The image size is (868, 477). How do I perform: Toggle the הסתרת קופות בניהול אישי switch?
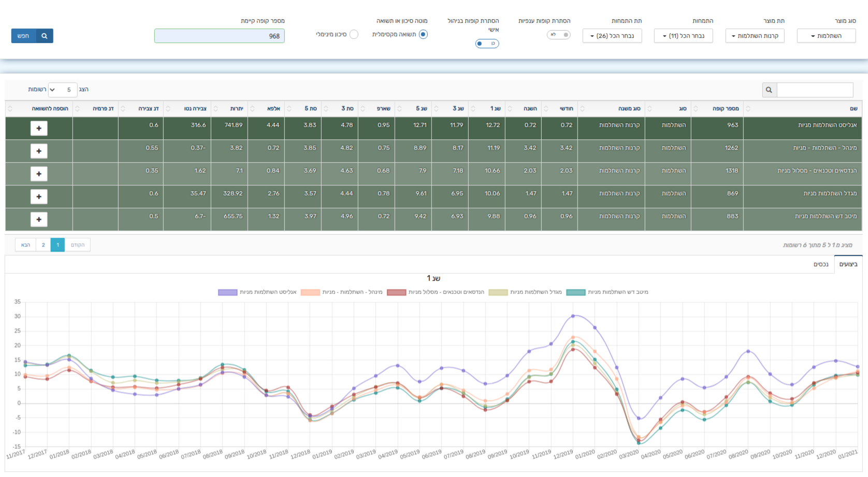click(487, 44)
